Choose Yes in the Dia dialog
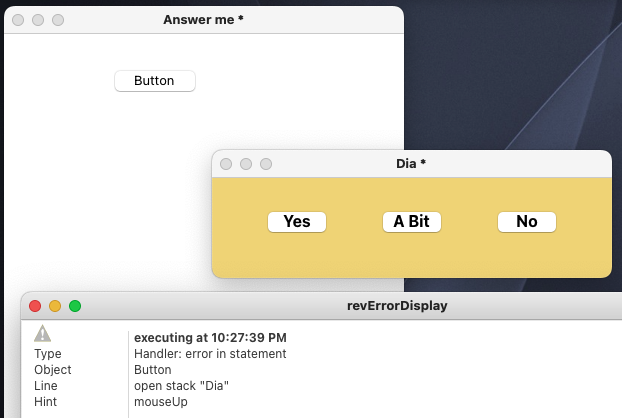The height and width of the screenshot is (418, 622). [297, 222]
